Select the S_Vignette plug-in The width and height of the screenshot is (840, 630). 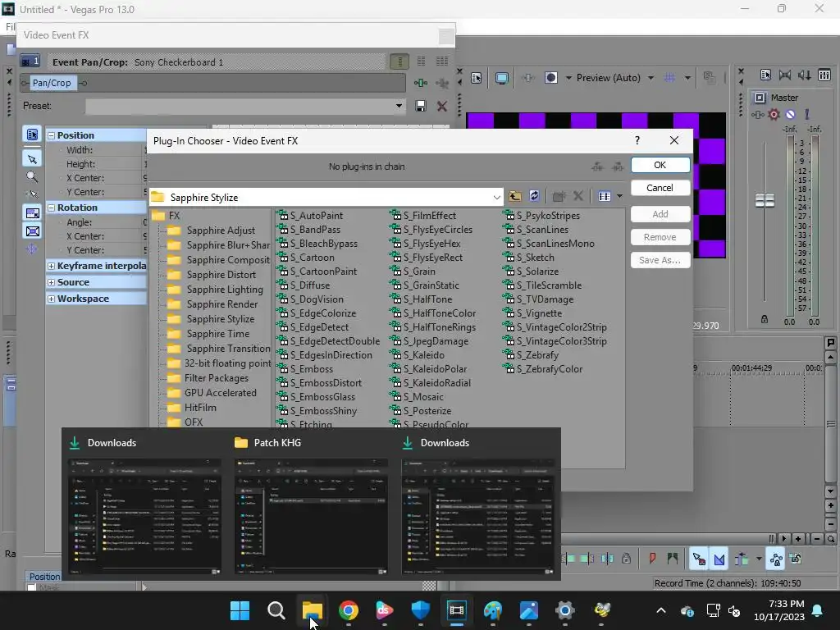click(x=533, y=313)
